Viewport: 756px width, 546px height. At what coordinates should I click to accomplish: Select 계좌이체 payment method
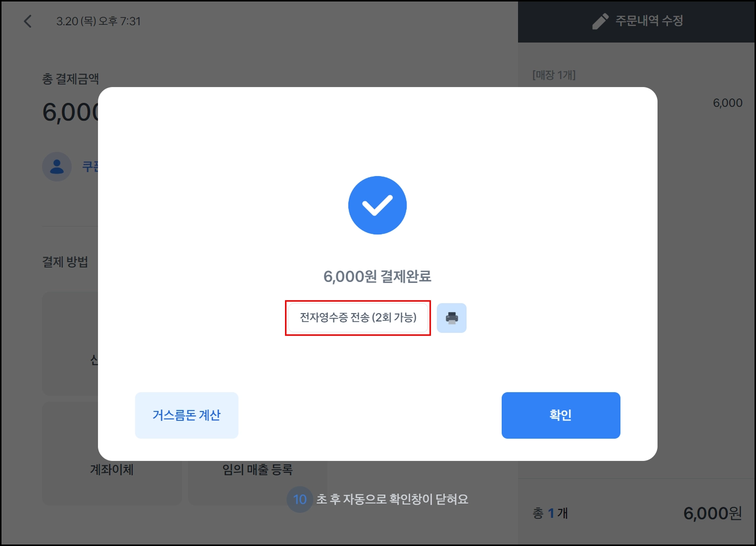[112, 469]
